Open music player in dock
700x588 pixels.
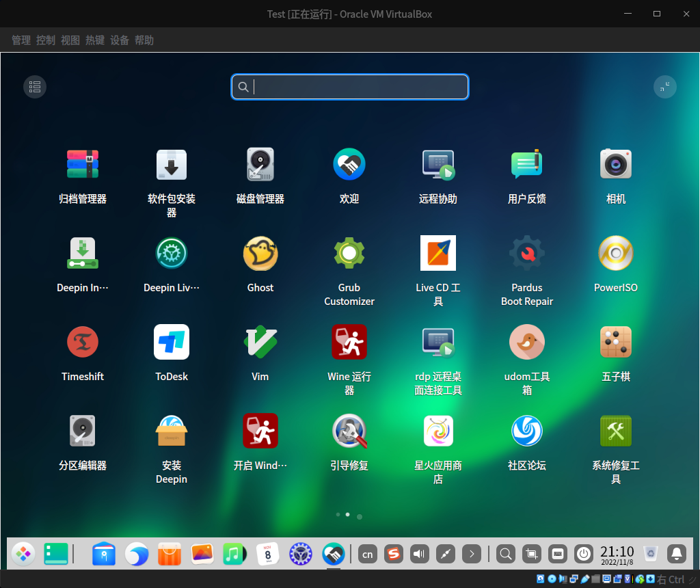tap(235, 554)
